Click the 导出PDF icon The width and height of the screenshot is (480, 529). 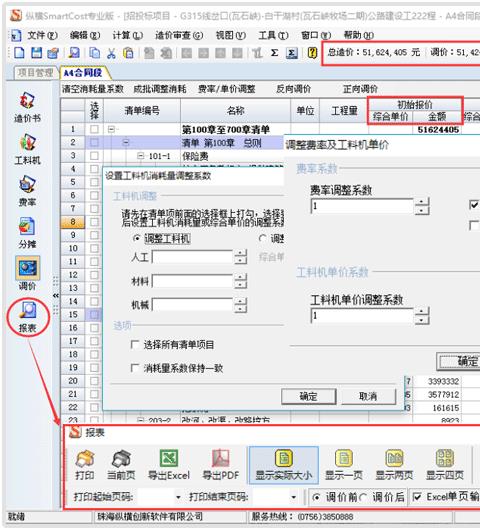(221, 465)
